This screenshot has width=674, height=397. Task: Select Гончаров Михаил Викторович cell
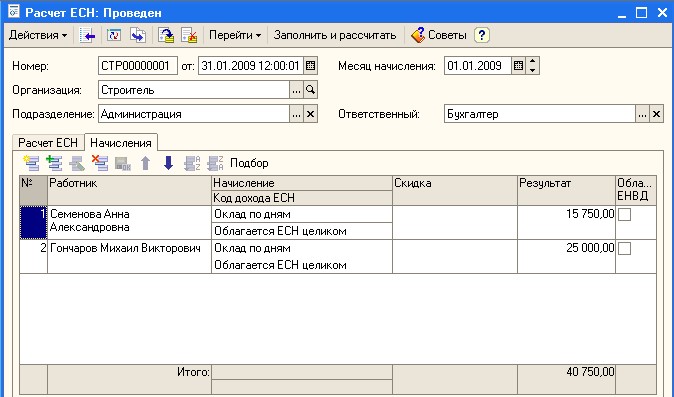(x=129, y=257)
